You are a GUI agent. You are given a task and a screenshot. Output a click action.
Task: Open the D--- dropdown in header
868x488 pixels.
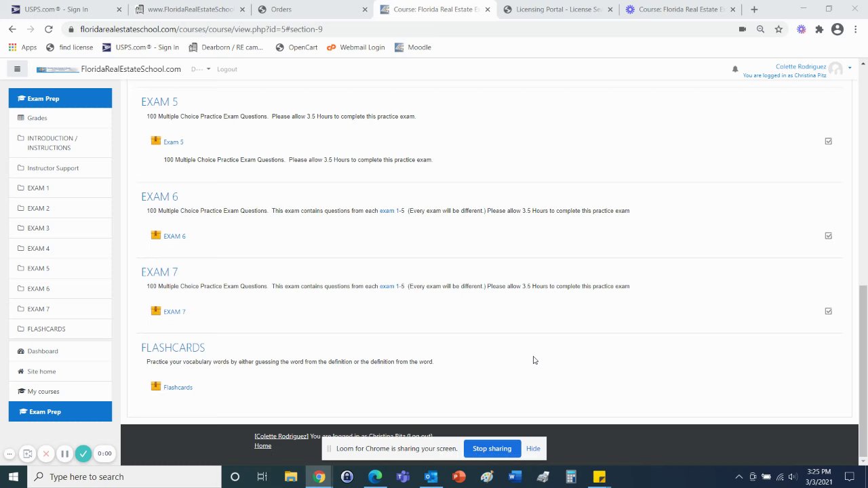200,69
